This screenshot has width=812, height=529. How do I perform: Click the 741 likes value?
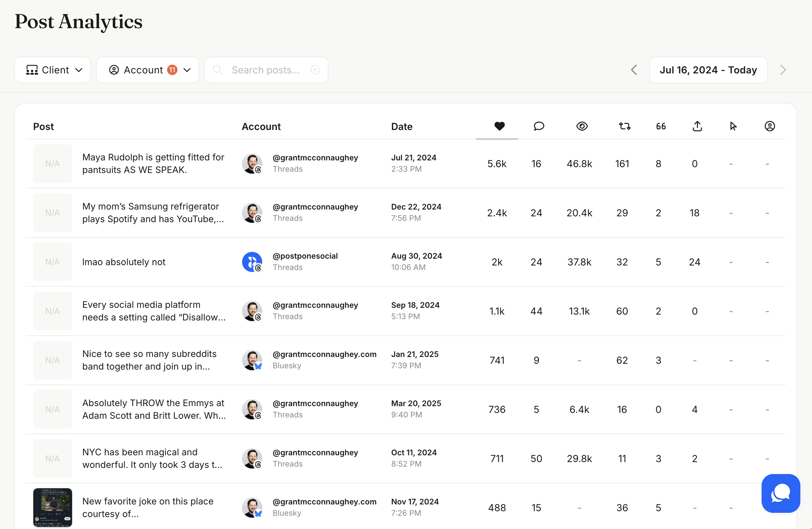click(497, 361)
